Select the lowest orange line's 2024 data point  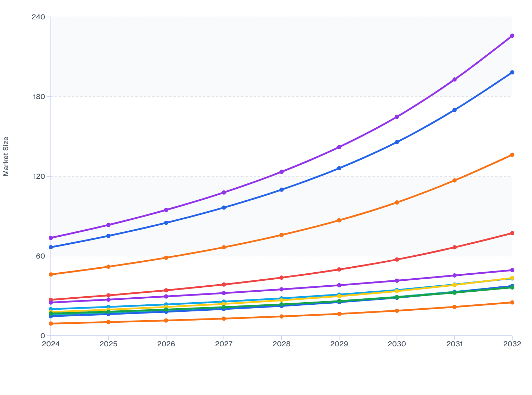point(51,324)
